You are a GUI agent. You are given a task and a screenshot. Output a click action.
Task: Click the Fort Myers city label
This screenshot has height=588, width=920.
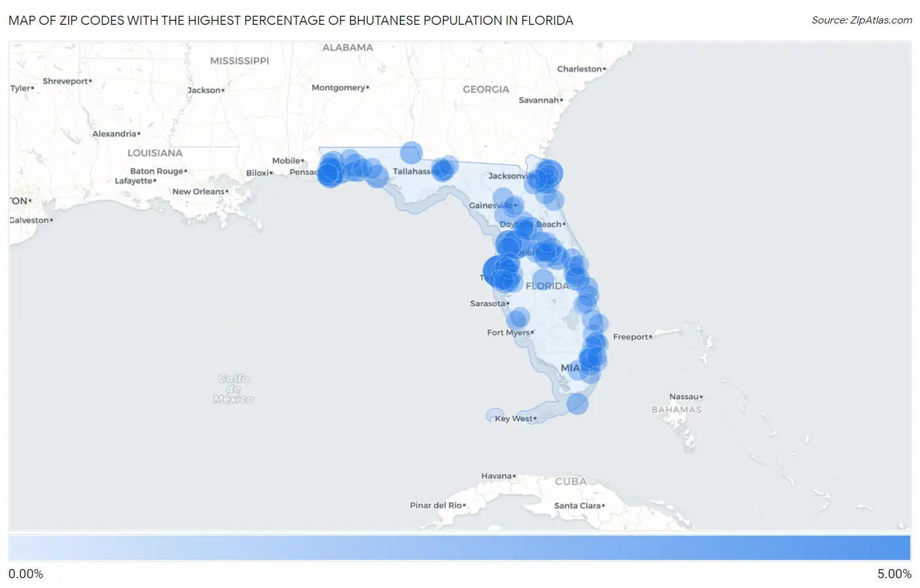(510, 333)
